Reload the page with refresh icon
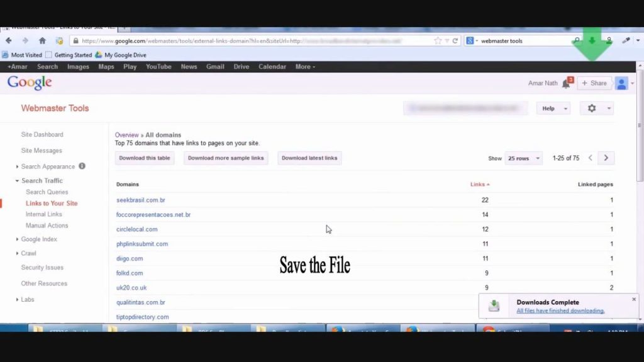Screen dimensions: 644x362 (x=455, y=41)
